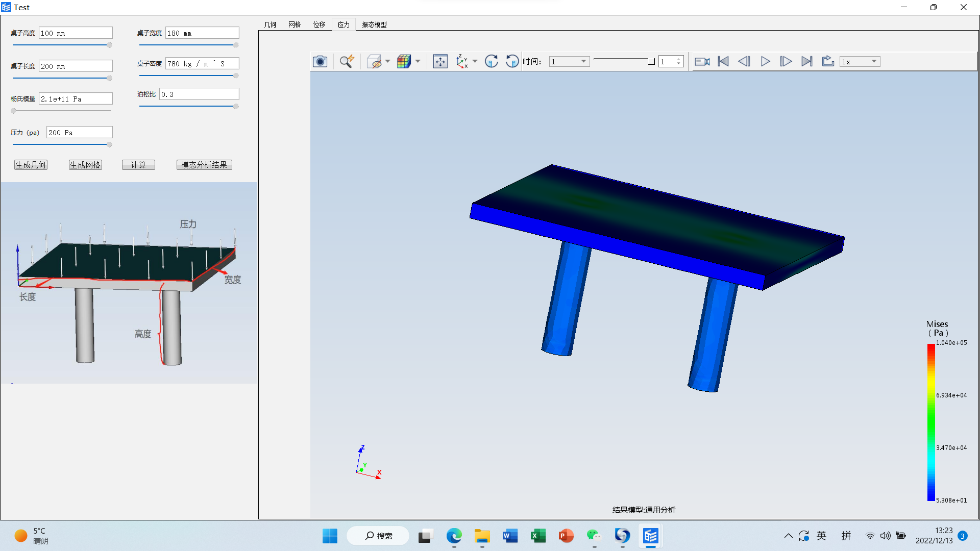The height and width of the screenshot is (551, 980).
Task: Open Excel from taskbar
Action: (538, 536)
